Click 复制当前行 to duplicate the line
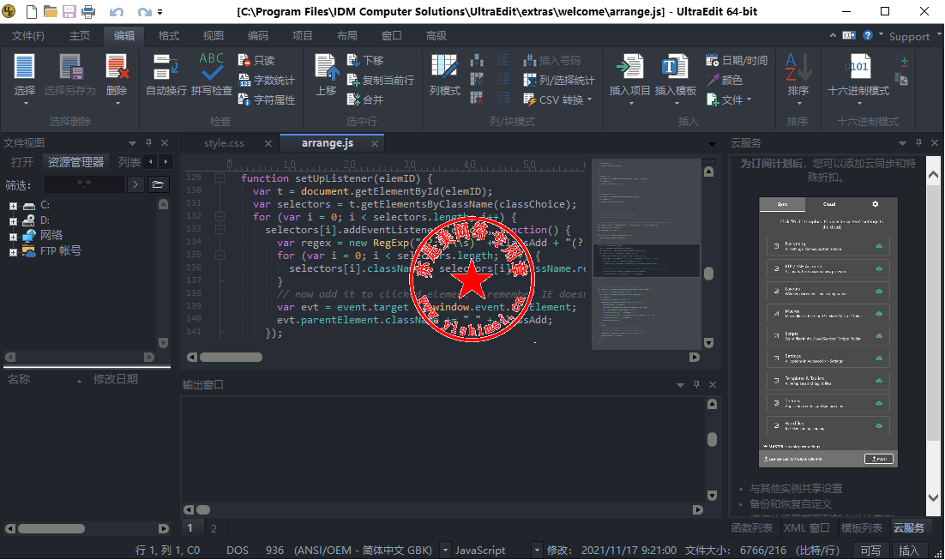945x560 pixels. click(x=380, y=80)
